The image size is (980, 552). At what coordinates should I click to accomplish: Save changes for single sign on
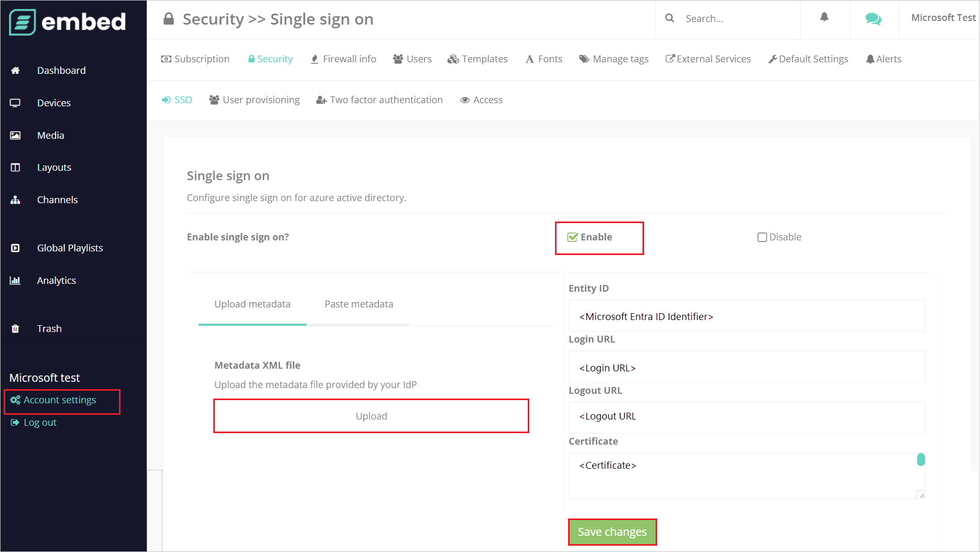tap(612, 532)
